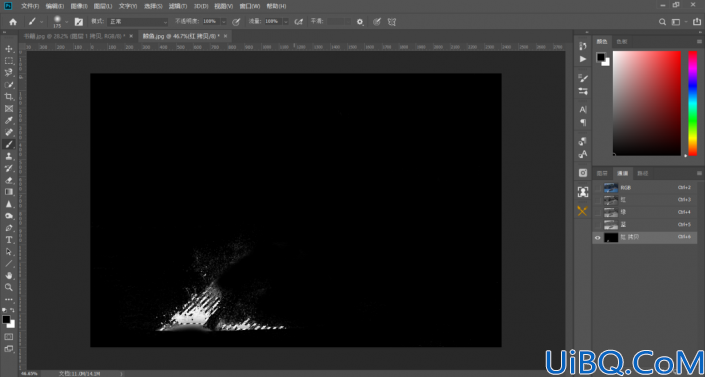Toggle pressure for opacity button
705x377 pixels.
pos(236,22)
